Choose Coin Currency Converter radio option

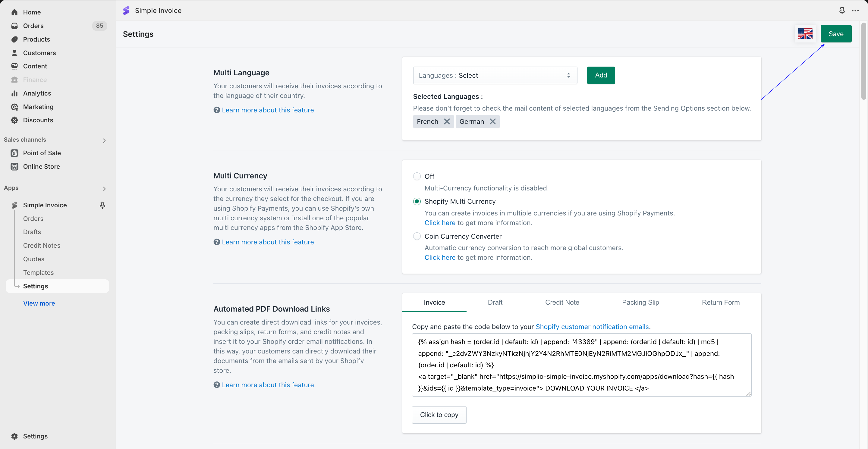(417, 236)
